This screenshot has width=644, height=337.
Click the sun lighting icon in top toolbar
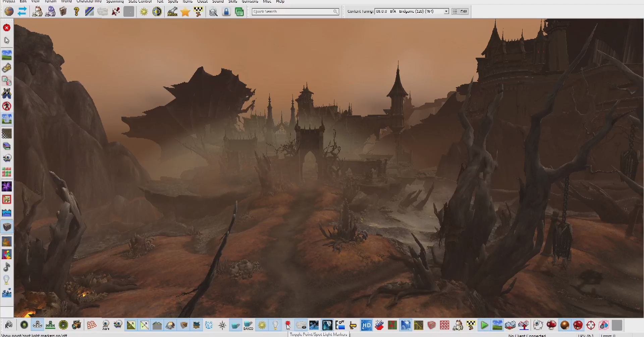(x=144, y=11)
